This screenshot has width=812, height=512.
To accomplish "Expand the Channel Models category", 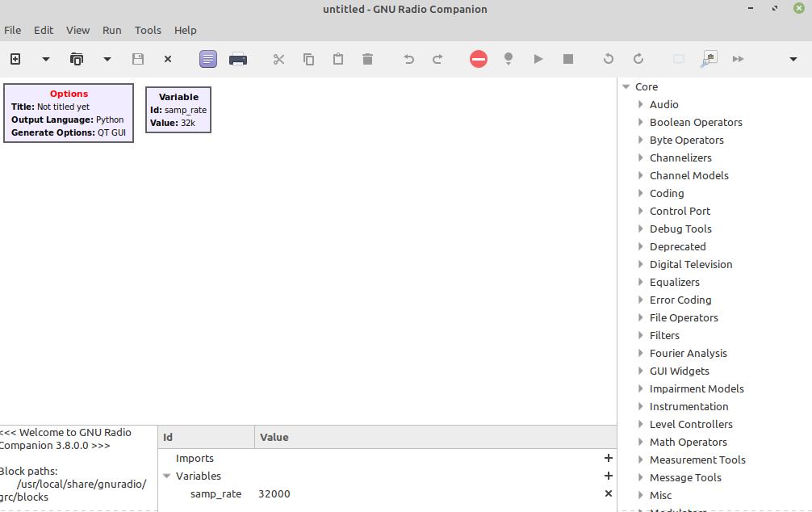I will tap(641, 175).
